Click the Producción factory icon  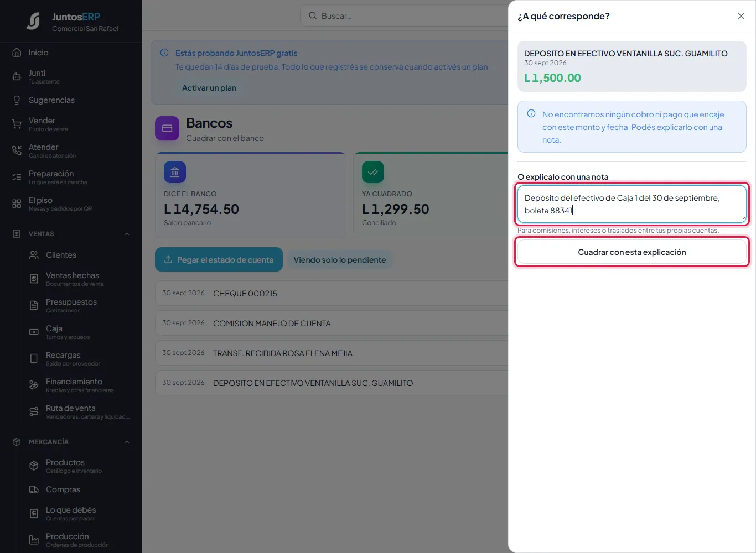tap(34, 540)
